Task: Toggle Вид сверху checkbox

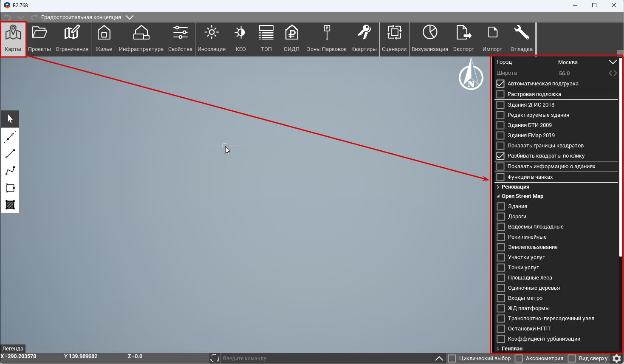Action: point(572,358)
